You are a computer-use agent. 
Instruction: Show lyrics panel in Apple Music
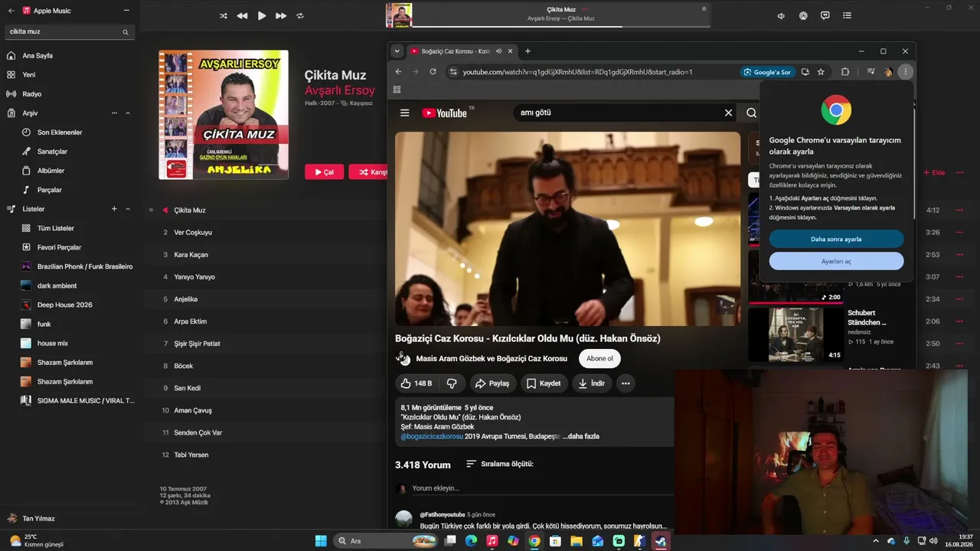(x=825, y=15)
